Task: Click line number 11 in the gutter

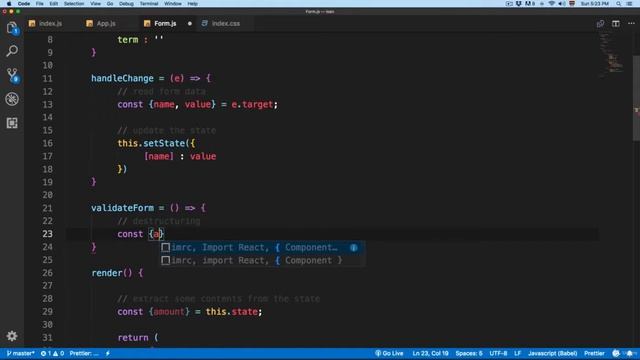Action: click(47, 78)
